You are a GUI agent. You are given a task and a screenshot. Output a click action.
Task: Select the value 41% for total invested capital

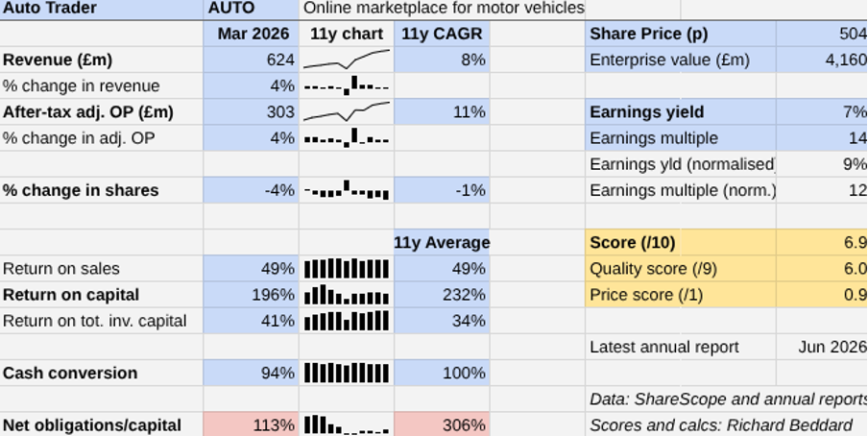252,321
